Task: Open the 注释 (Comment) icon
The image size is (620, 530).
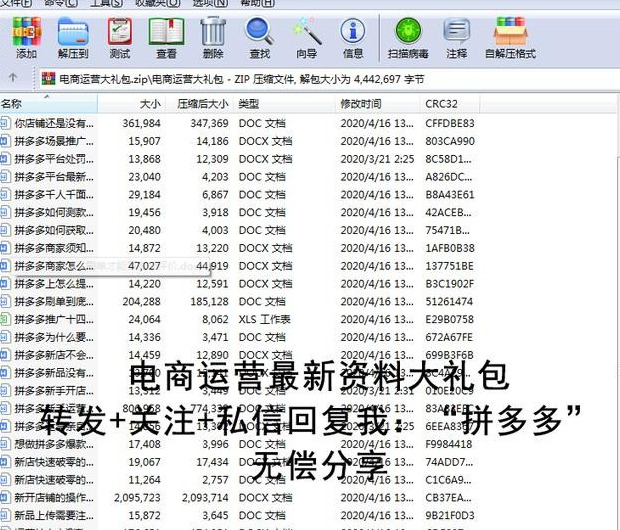Action: click(x=457, y=38)
